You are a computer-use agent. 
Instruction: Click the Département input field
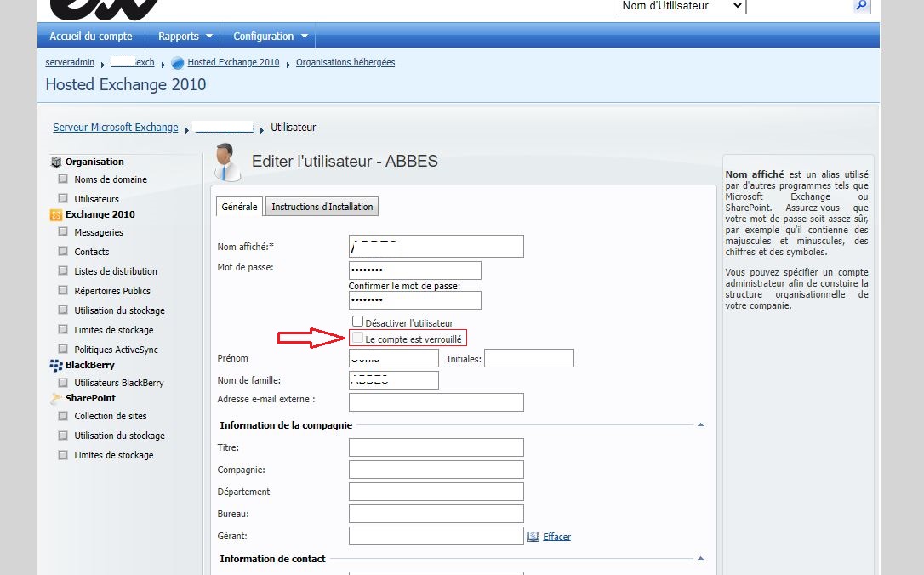pyautogui.click(x=436, y=492)
